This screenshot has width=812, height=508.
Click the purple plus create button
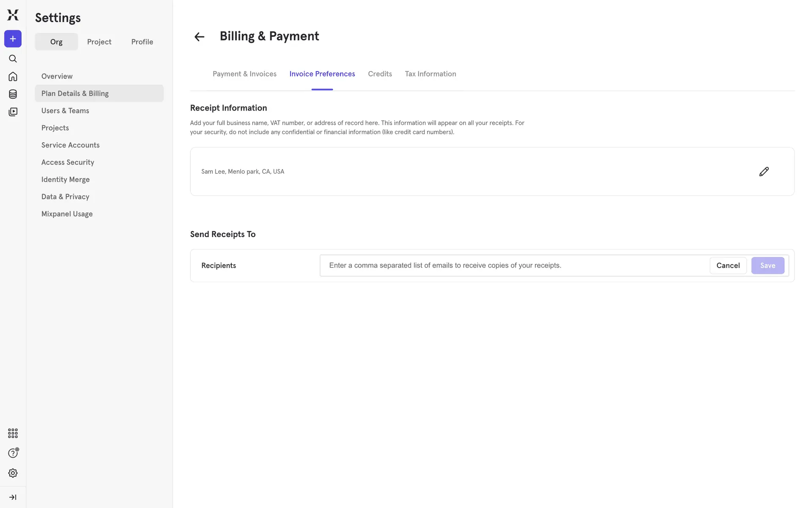(x=13, y=39)
